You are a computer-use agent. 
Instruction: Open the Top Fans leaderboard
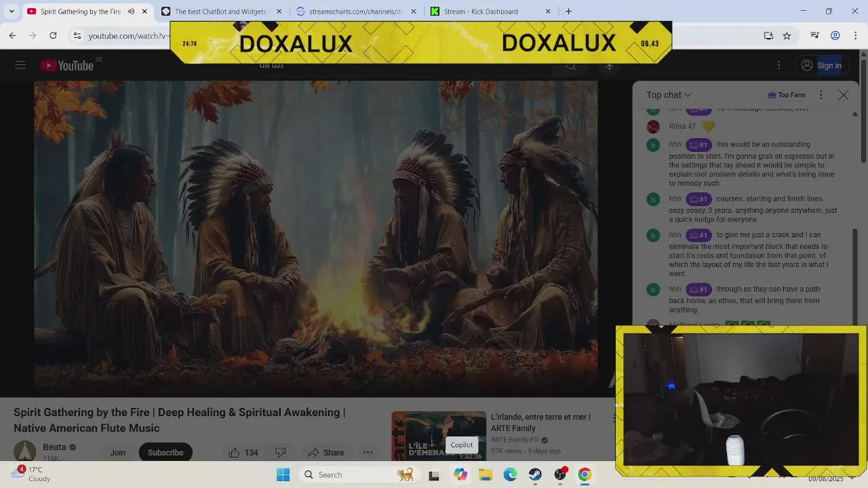click(787, 95)
